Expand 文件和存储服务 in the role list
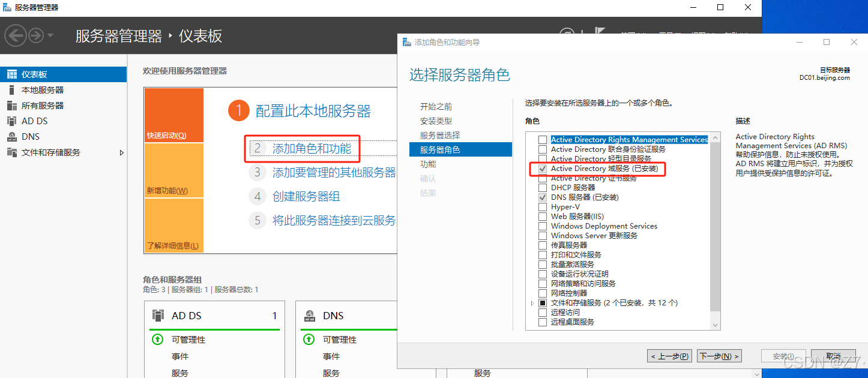868x378 pixels. [x=532, y=303]
